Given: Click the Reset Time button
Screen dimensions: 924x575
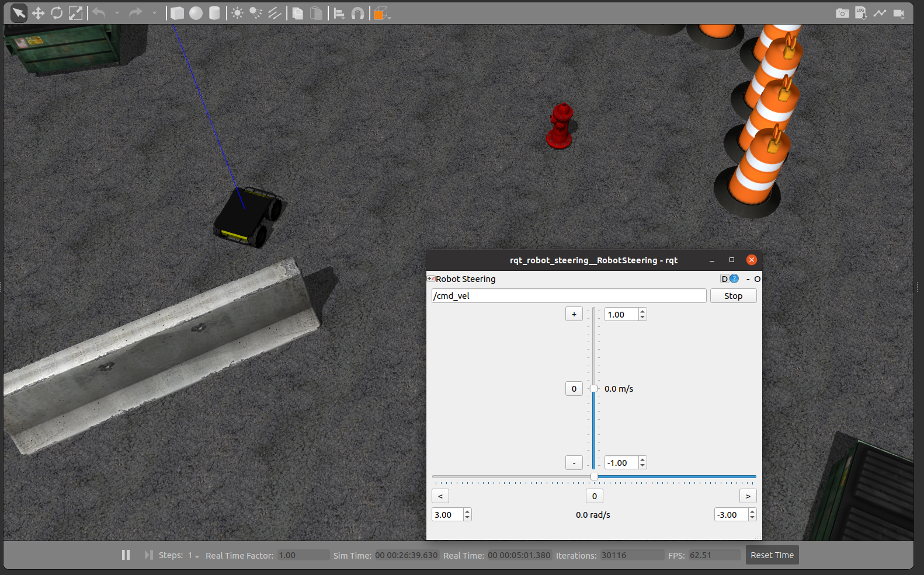Looking at the screenshot, I should [772, 555].
